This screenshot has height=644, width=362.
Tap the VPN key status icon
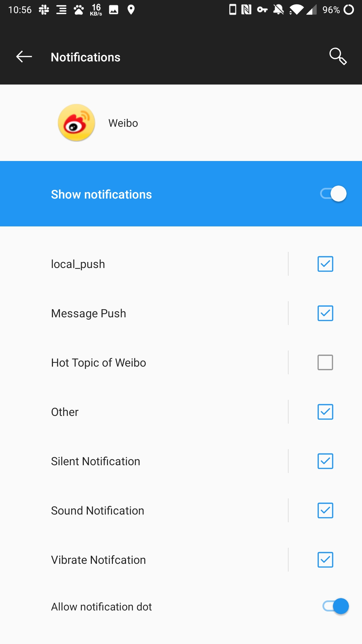coord(262,10)
